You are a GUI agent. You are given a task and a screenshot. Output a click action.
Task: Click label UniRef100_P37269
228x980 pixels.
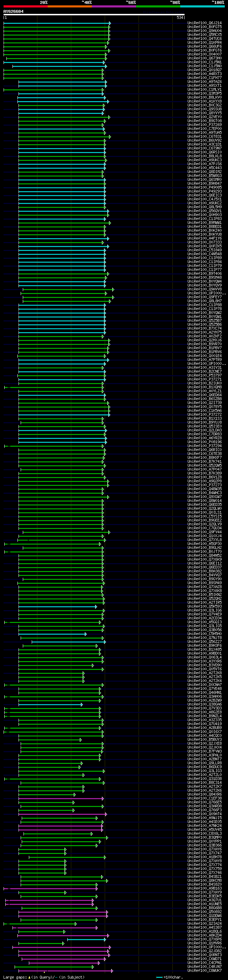(x=204, y=125)
